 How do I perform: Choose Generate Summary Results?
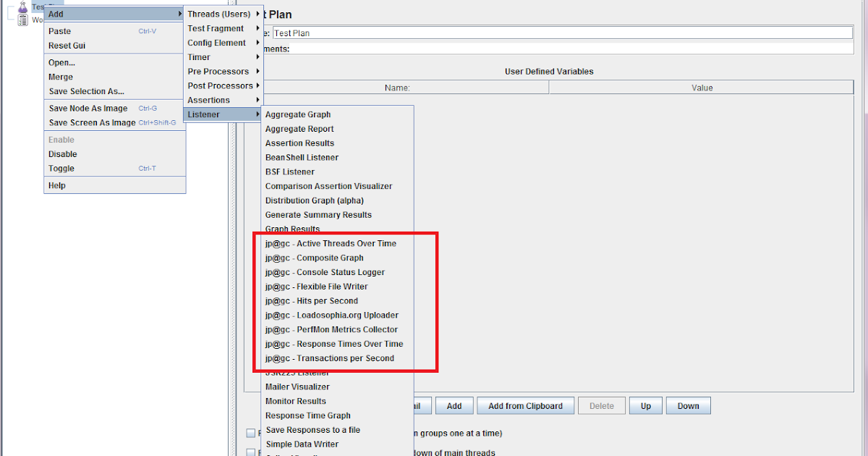[337, 215]
